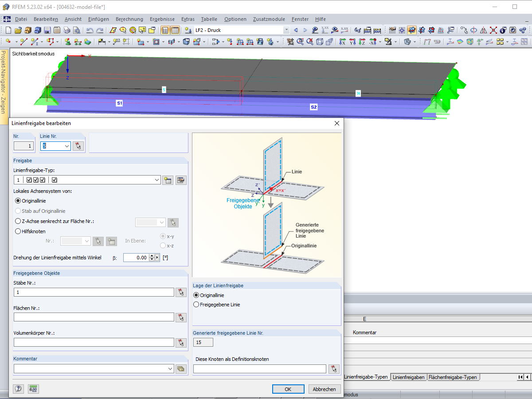532x399 pixels.
Task: Create new line release type icon
Action: (x=167, y=180)
